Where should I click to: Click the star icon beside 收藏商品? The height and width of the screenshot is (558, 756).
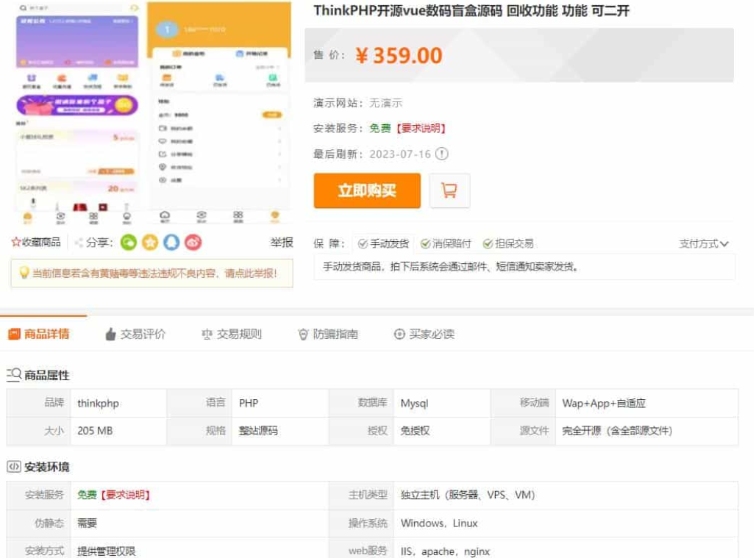point(16,242)
